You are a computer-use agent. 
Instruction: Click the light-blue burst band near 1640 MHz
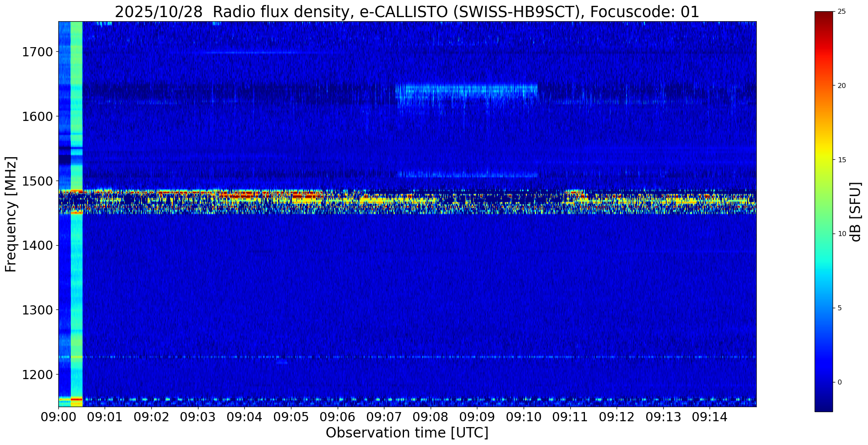pyautogui.click(x=466, y=92)
